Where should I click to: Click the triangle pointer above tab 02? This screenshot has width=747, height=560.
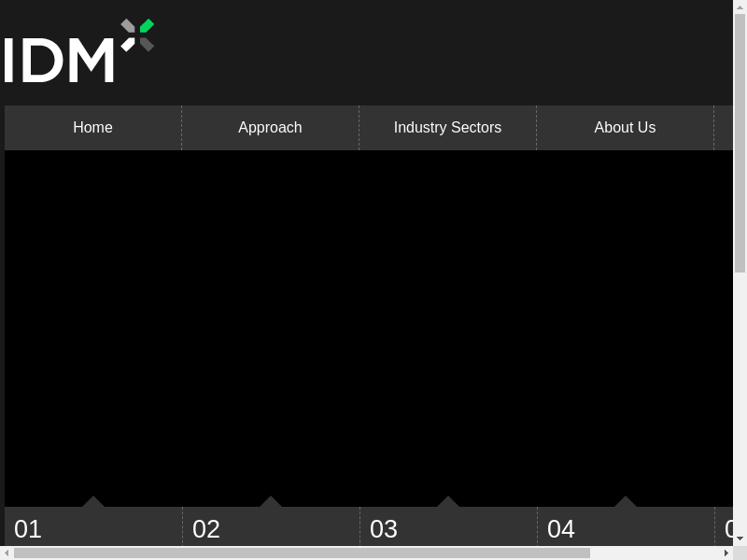[x=271, y=502]
